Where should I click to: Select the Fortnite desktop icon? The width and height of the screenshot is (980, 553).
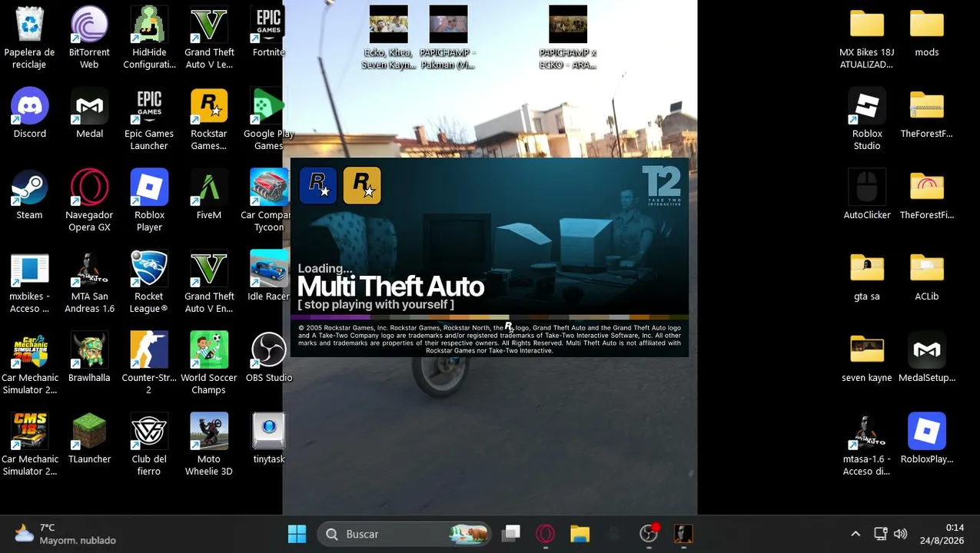coord(268,31)
